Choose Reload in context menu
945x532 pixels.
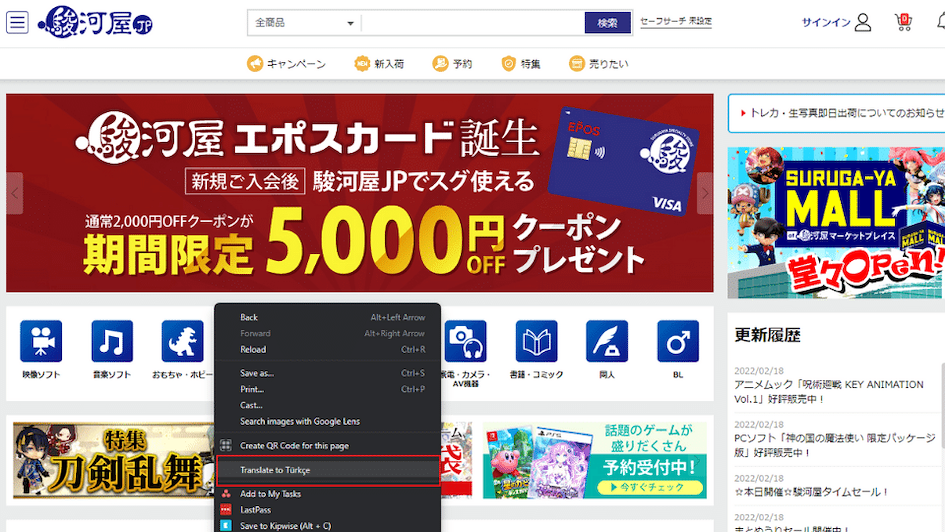328,349
